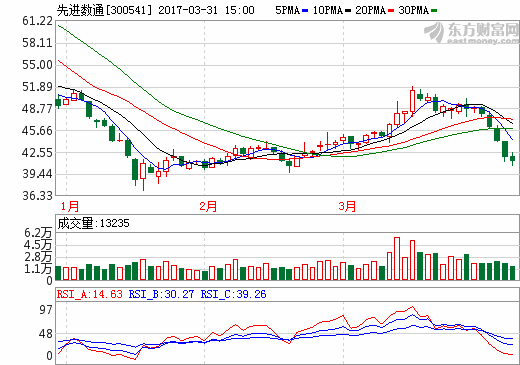This screenshot has height=365, width=520.
Task: Click the red 20PMA legend swatch
Action: pos(391,10)
